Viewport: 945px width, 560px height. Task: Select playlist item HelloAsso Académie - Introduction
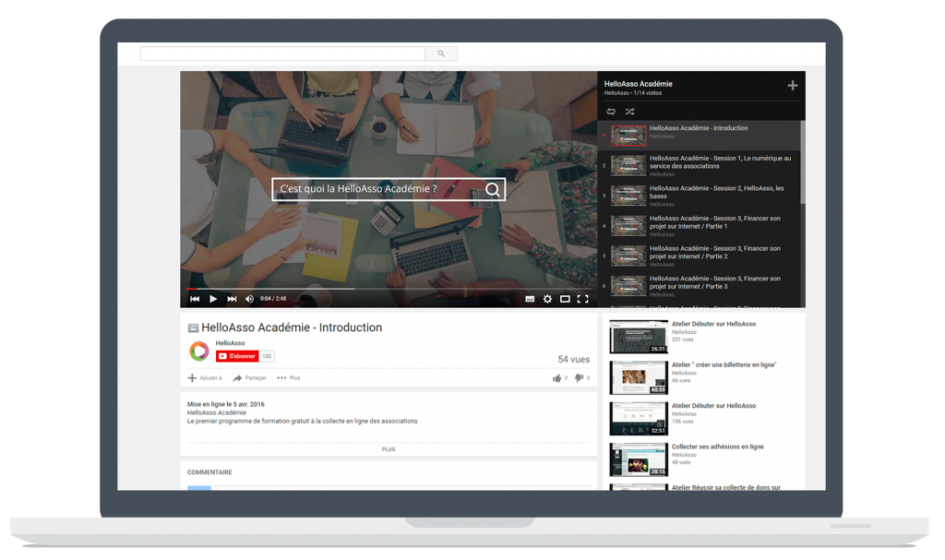point(700,135)
